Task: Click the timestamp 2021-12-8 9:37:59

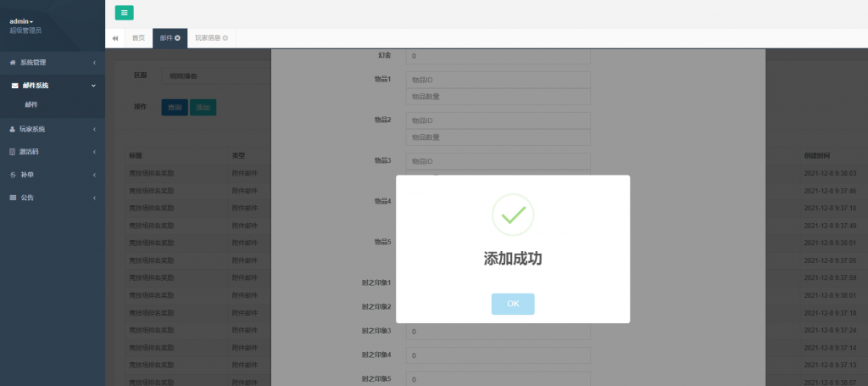Action: pos(830,277)
